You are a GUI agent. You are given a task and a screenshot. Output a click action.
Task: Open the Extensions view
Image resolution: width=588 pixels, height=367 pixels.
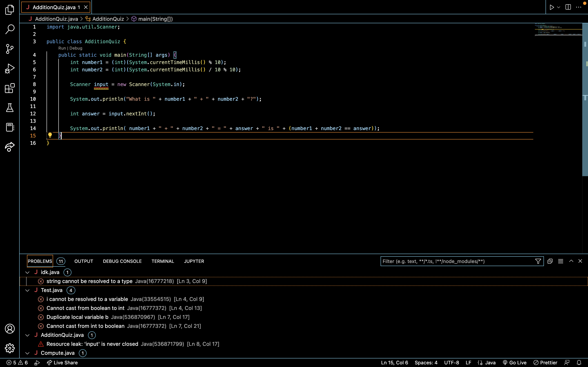click(x=10, y=88)
